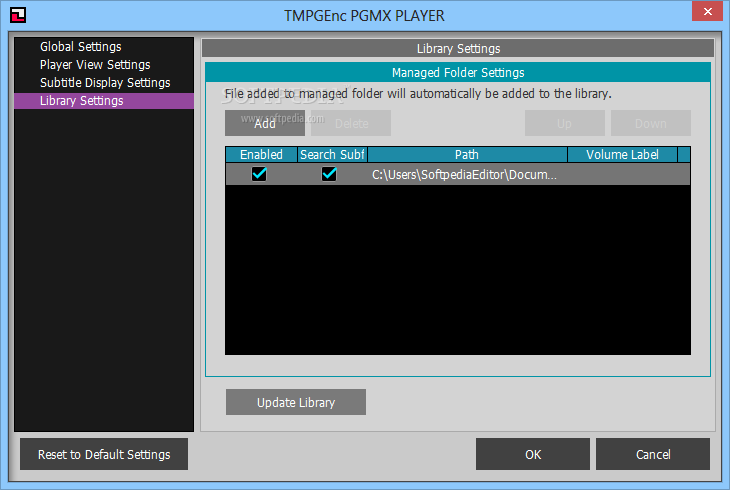Click the Update Library button
Viewport: 730px width, 490px height.
coord(296,402)
